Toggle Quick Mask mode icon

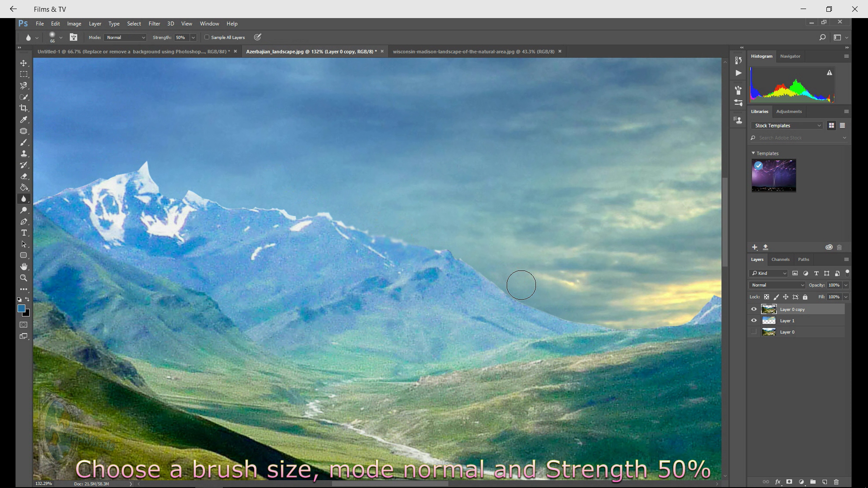point(24,325)
